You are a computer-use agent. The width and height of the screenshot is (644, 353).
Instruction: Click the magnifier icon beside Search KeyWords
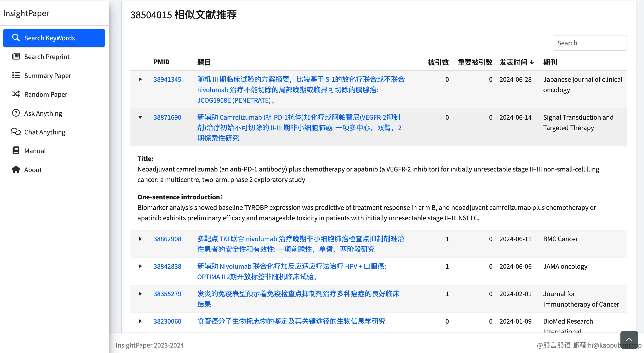(x=16, y=38)
